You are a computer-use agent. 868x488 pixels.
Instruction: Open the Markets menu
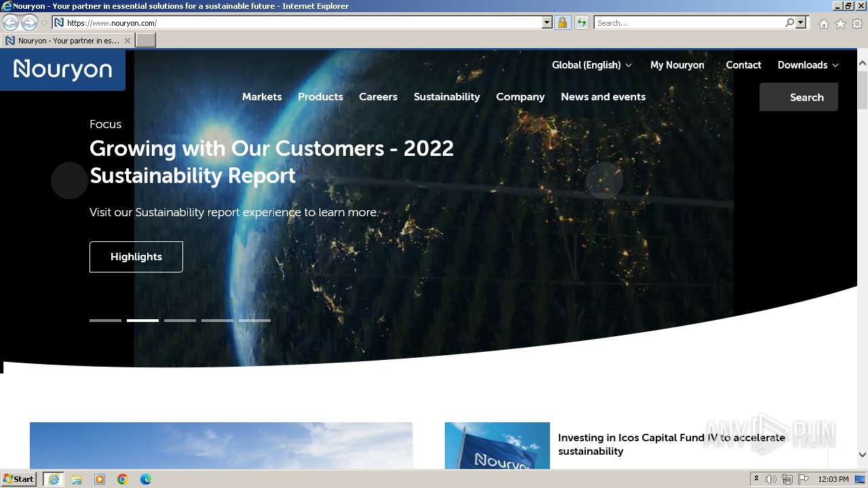(x=262, y=97)
